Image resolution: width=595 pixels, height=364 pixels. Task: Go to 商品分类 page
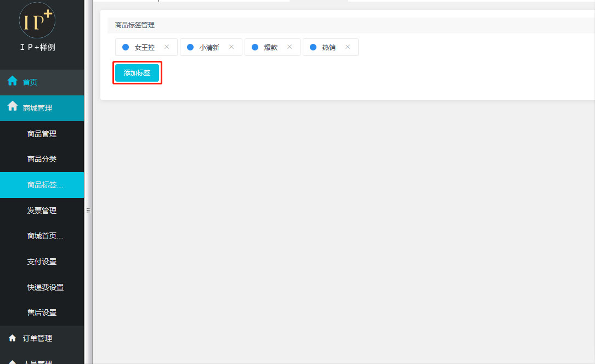[x=42, y=159]
